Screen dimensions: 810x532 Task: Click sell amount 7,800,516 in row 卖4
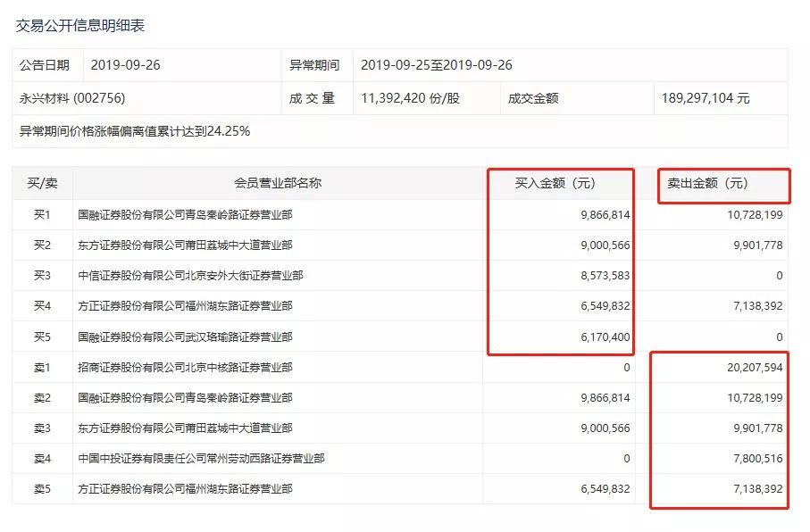click(758, 458)
